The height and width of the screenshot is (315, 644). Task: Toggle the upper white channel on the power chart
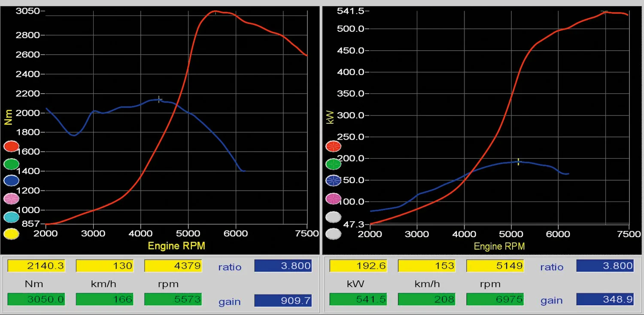click(x=334, y=217)
